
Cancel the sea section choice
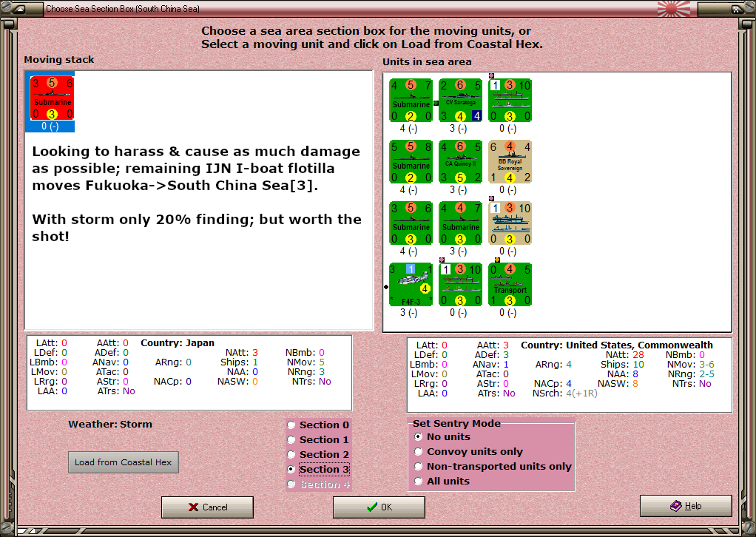207,507
